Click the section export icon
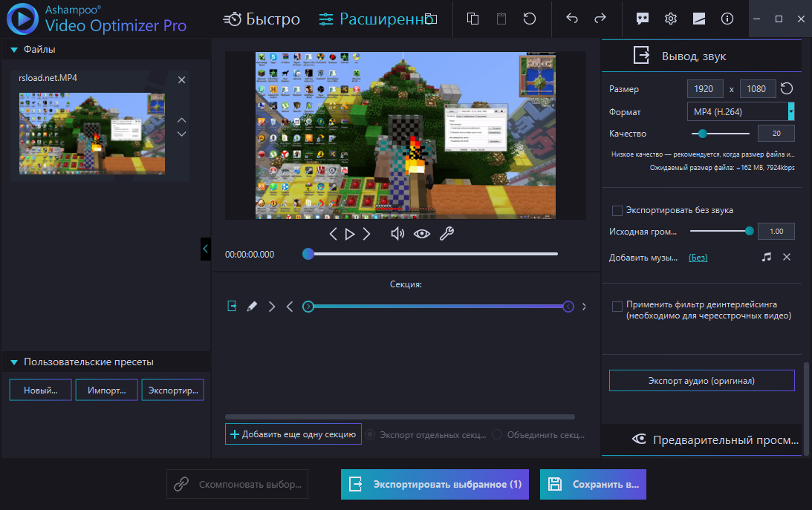This screenshot has height=510, width=812. (x=232, y=306)
